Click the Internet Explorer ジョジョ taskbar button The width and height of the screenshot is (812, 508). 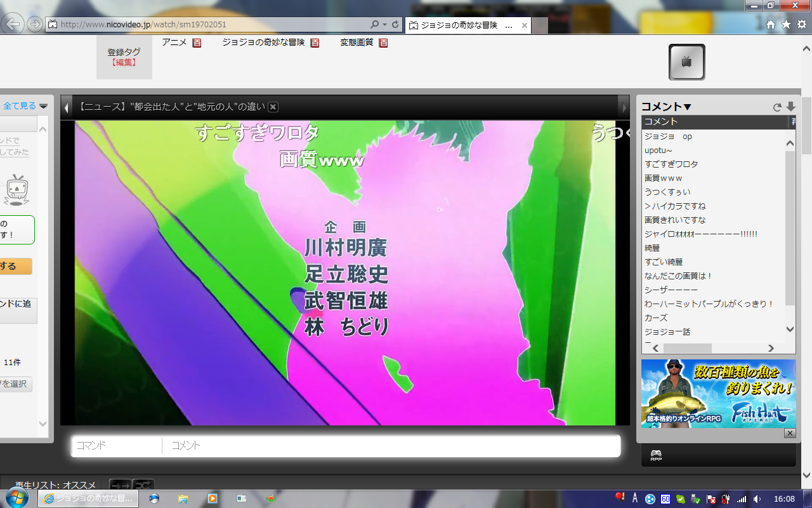(x=89, y=498)
